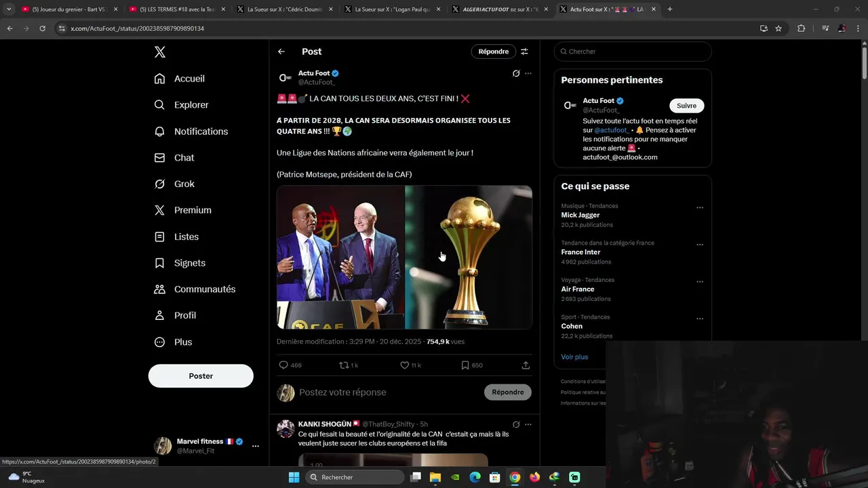
Task: Open Marvel fitness account menu dots
Action: [x=256, y=446]
